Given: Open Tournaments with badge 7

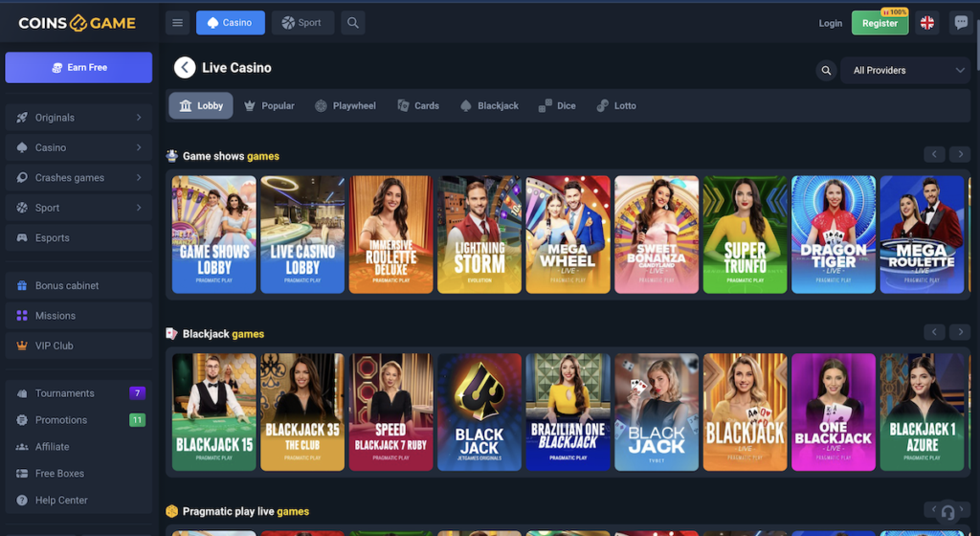Looking at the screenshot, I should pos(78,393).
